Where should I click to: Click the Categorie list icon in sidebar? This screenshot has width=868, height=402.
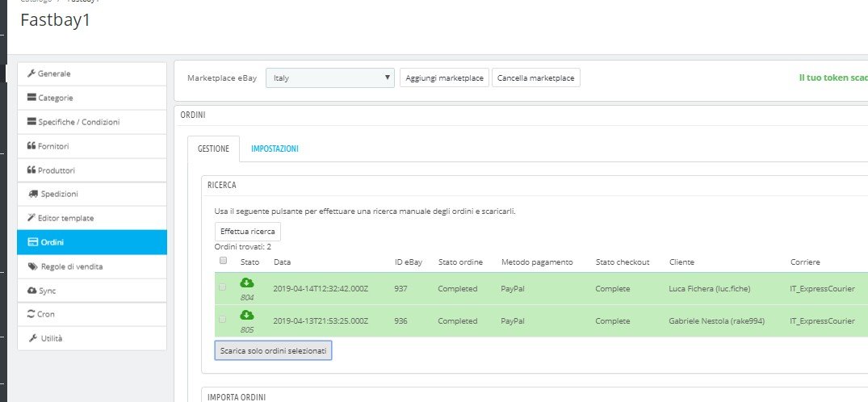[x=31, y=98]
